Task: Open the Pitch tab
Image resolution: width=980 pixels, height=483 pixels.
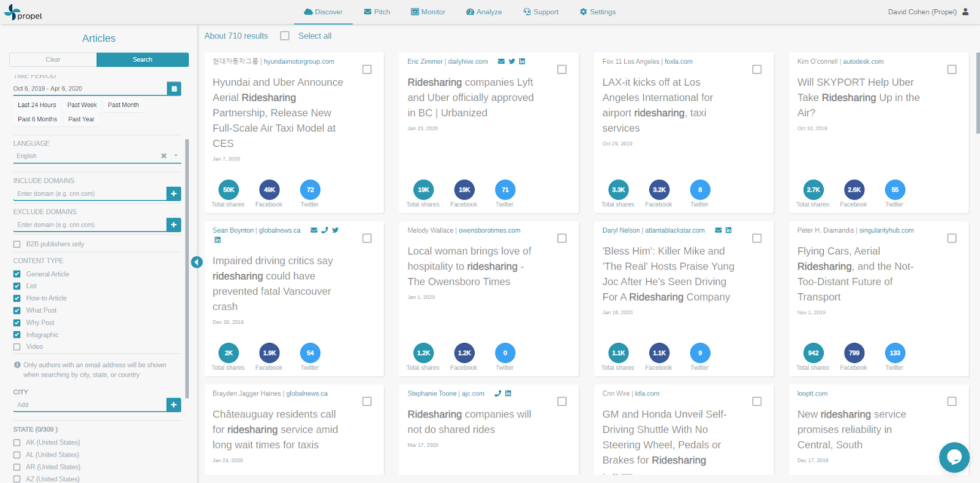Action: tap(377, 12)
